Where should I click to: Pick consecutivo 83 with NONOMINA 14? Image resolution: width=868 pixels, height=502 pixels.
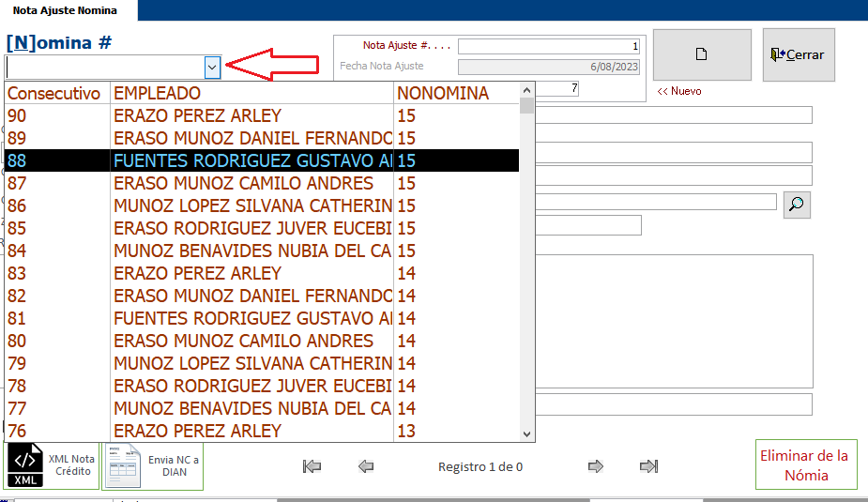(x=197, y=273)
